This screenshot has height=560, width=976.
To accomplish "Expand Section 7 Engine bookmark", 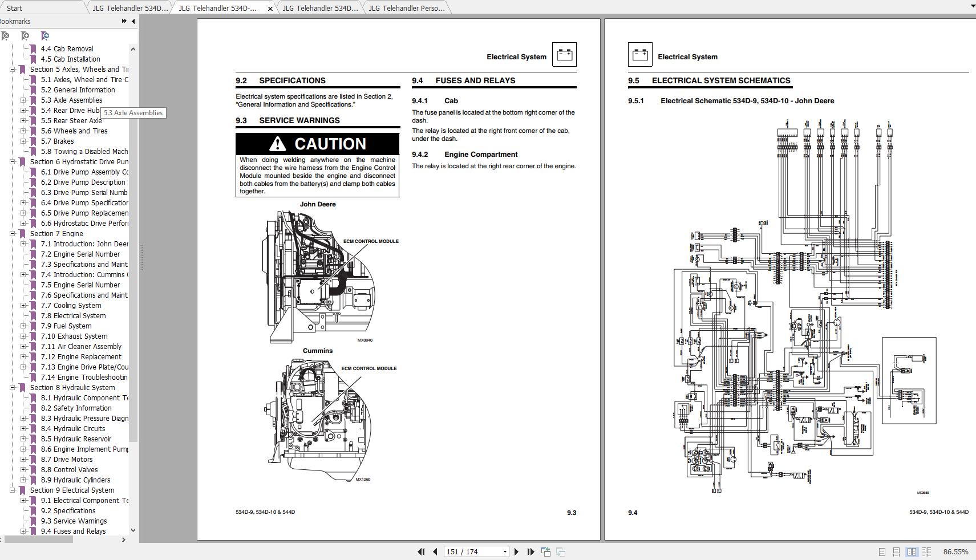I will (x=13, y=233).
